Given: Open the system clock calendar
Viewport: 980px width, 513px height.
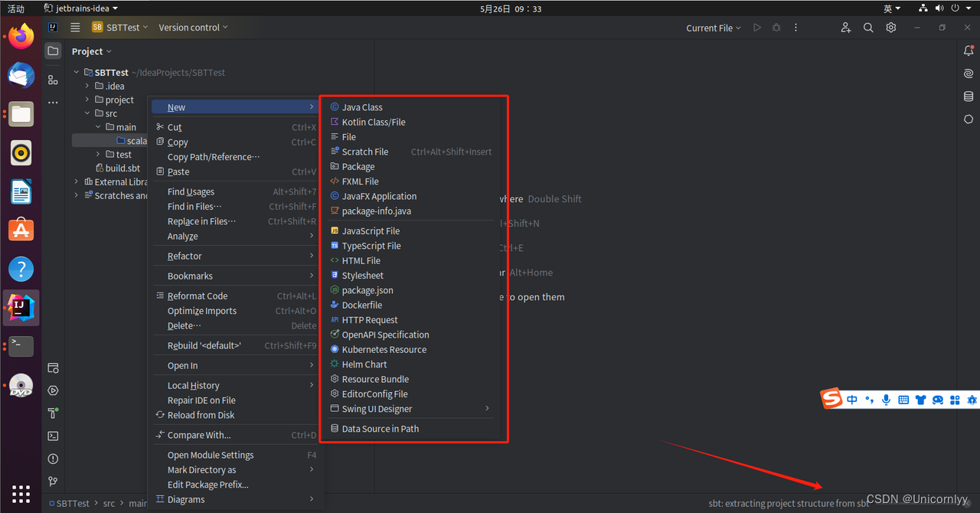Looking at the screenshot, I should coord(511,8).
